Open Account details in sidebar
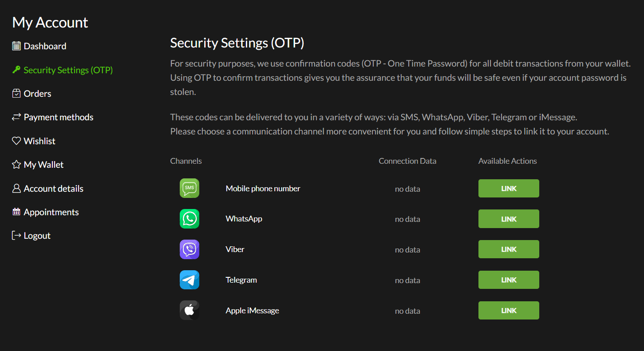The image size is (644, 351). tap(53, 189)
